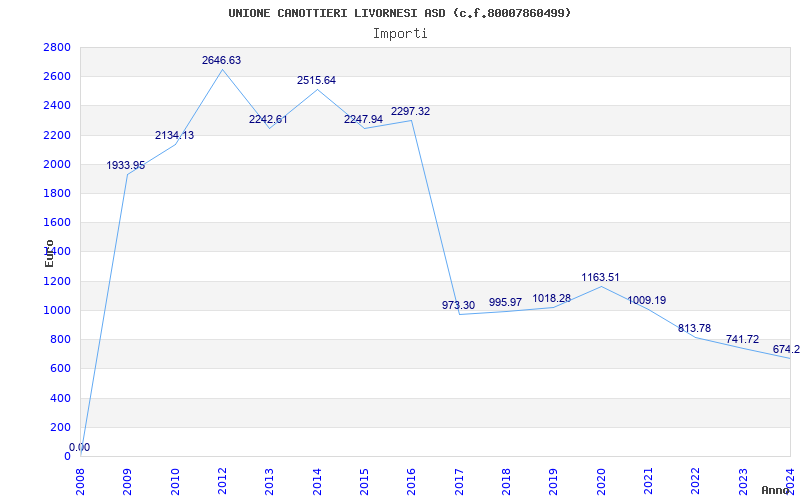Select the 2400 Euro axis tick label

point(57,106)
